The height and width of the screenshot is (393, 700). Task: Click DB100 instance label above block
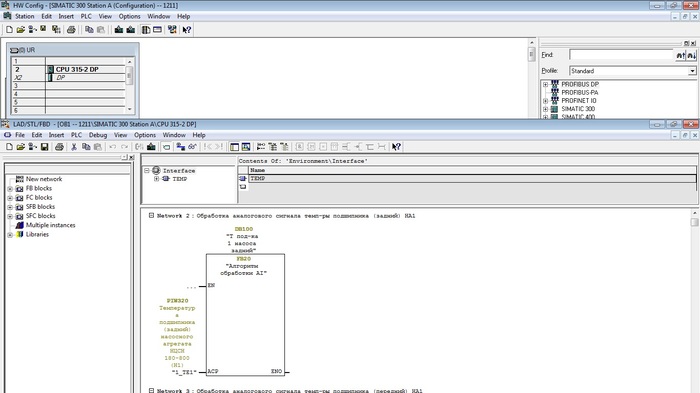coord(244,229)
